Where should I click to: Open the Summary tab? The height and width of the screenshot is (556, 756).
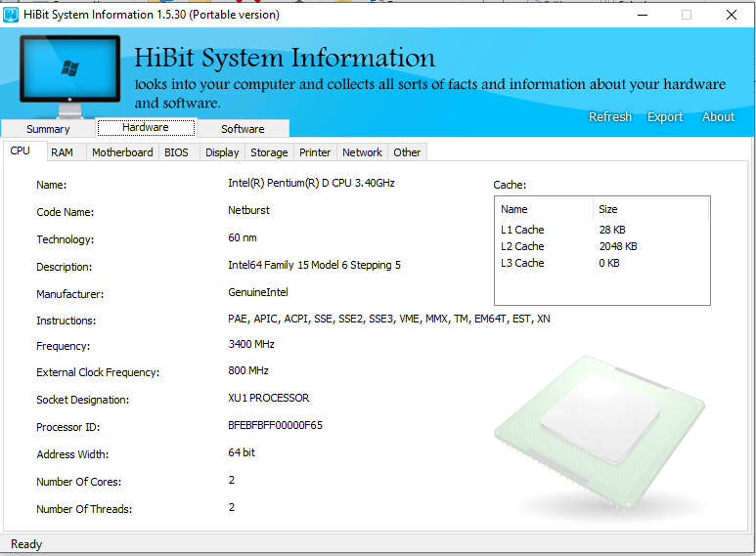tap(48, 129)
